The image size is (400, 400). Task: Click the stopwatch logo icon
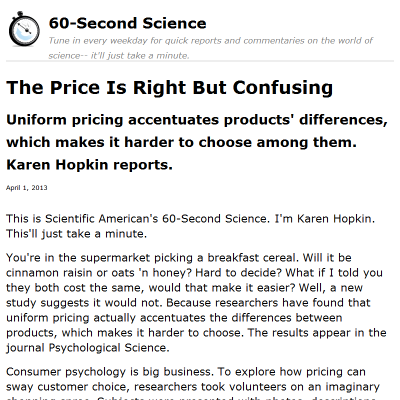24,29
